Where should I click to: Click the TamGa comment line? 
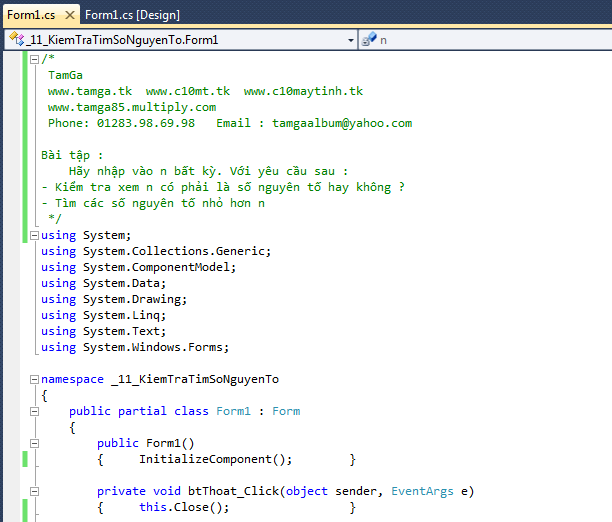65,75
